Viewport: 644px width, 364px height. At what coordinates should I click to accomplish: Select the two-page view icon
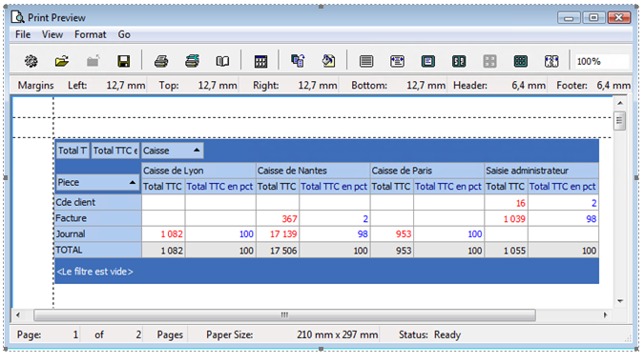pos(459,61)
